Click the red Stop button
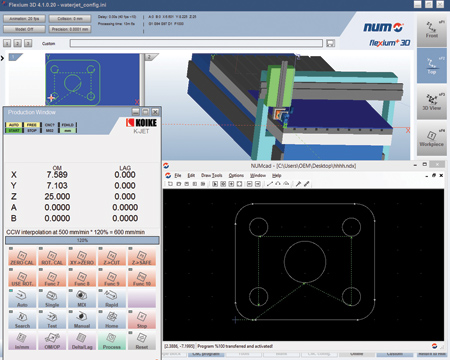This screenshot has width=450, height=360. click(142, 319)
